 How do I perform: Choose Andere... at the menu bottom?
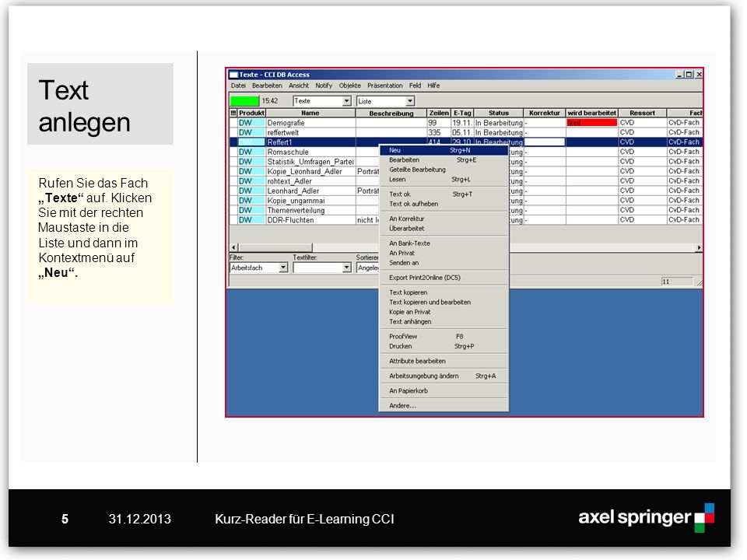coord(444,406)
